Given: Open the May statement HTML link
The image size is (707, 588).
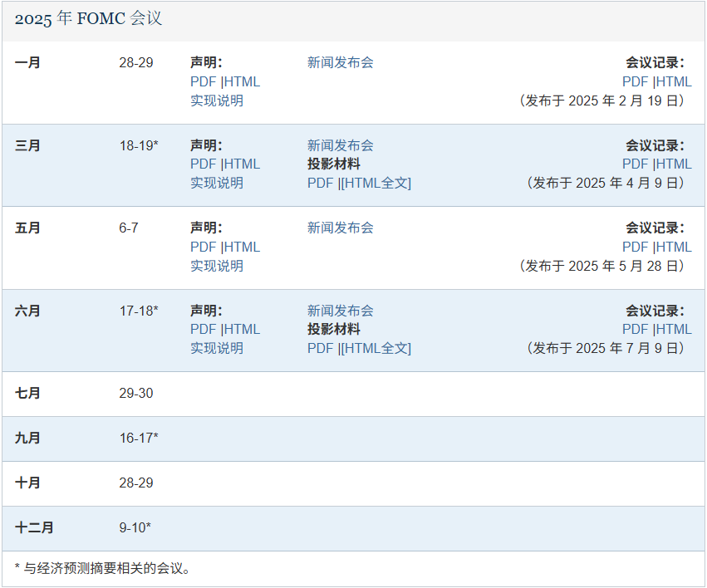Looking at the screenshot, I should point(242,247).
